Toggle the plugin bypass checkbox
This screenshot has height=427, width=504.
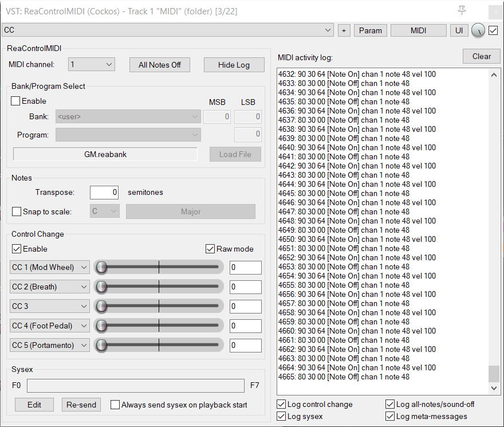point(493,30)
